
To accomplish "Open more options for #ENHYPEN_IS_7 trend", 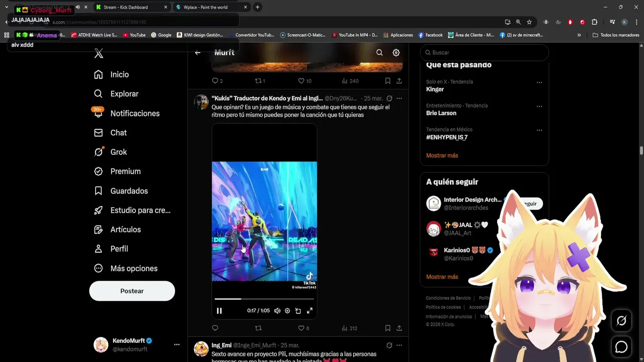I will click(x=539, y=130).
